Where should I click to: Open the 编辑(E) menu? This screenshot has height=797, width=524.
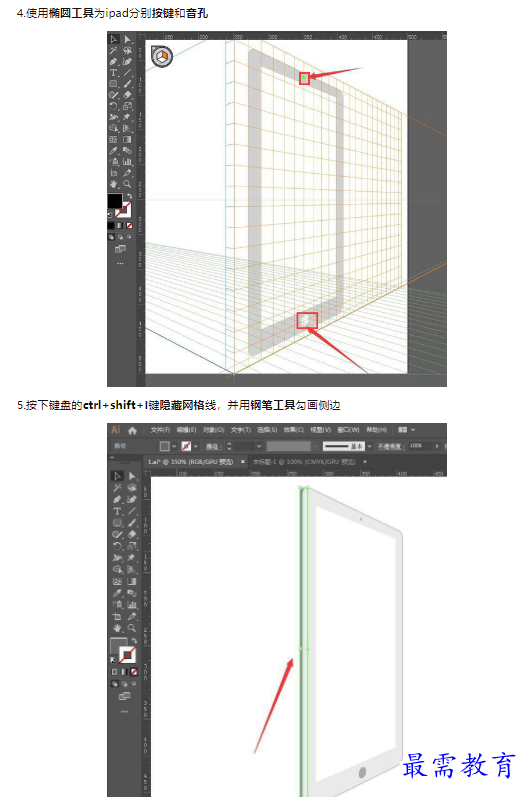pos(186,430)
